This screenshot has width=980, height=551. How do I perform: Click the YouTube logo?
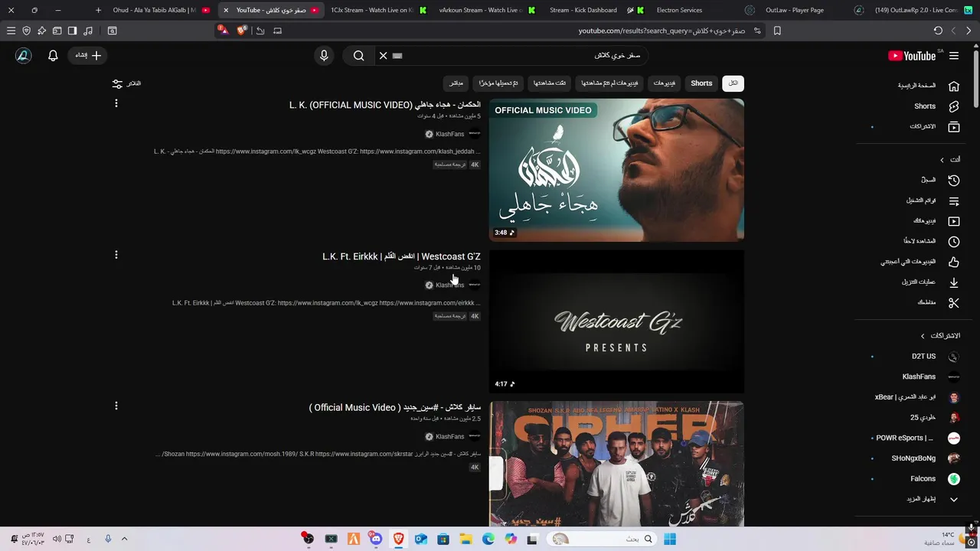912,56
